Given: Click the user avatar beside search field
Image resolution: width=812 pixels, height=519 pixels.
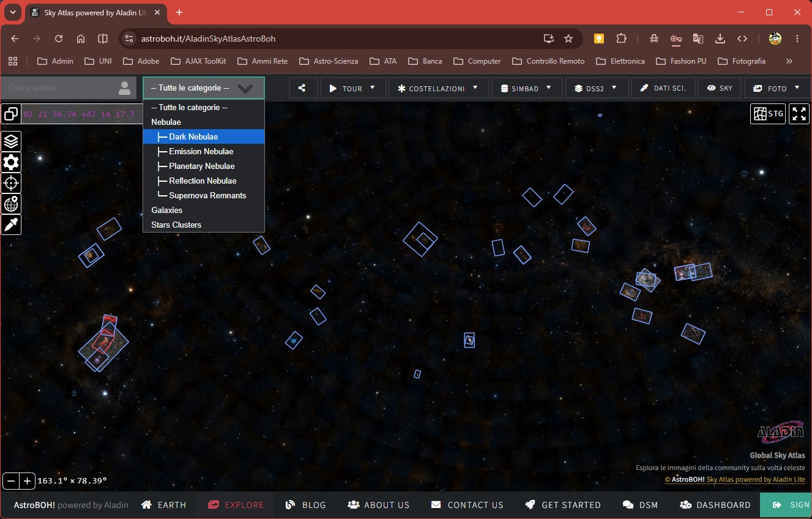Looking at the screenshot, I should point(125,88).
